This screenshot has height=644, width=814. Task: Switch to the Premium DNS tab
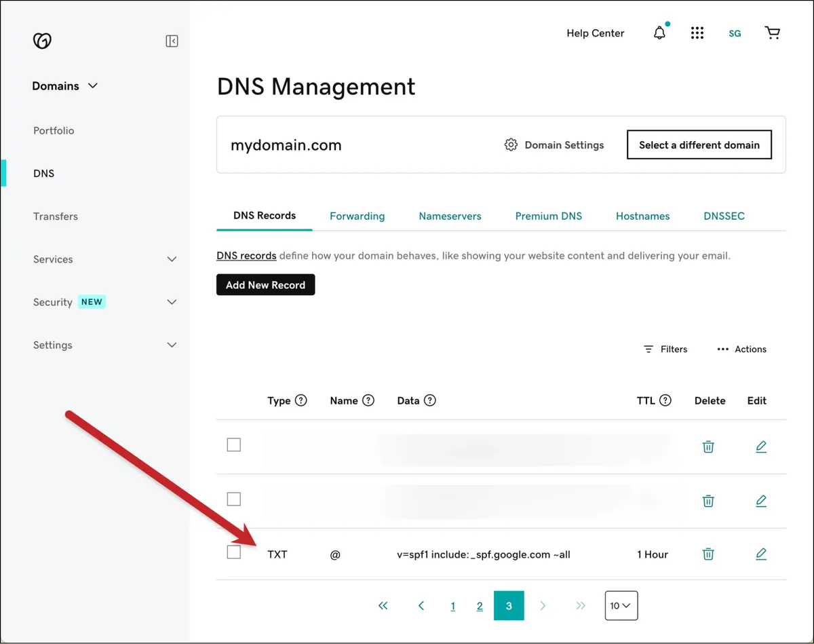549,216
